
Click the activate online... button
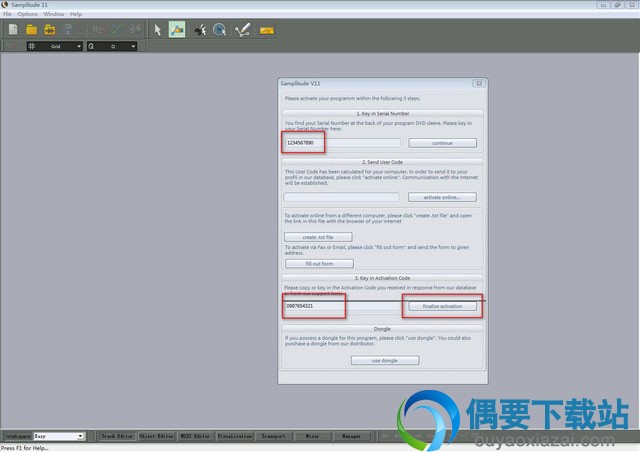(x=442, y=197)
